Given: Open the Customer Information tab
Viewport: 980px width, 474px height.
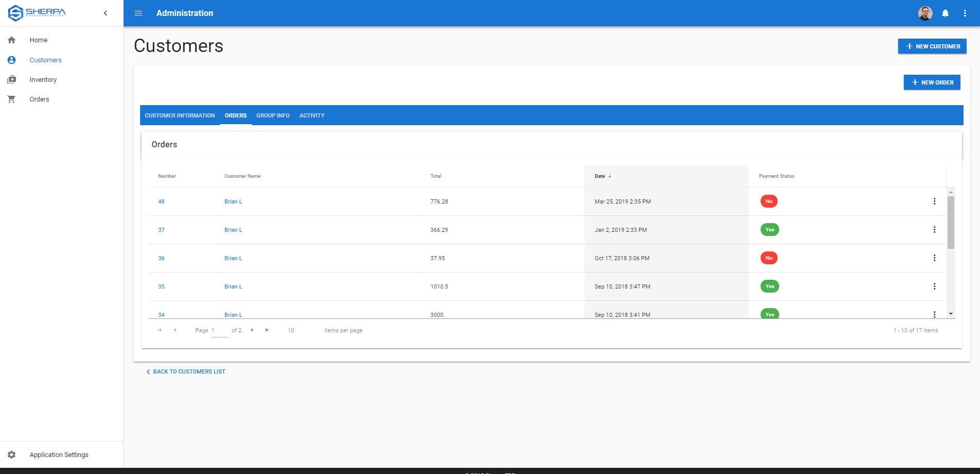Looking at the screenshot, I should [x=179, y=115].
